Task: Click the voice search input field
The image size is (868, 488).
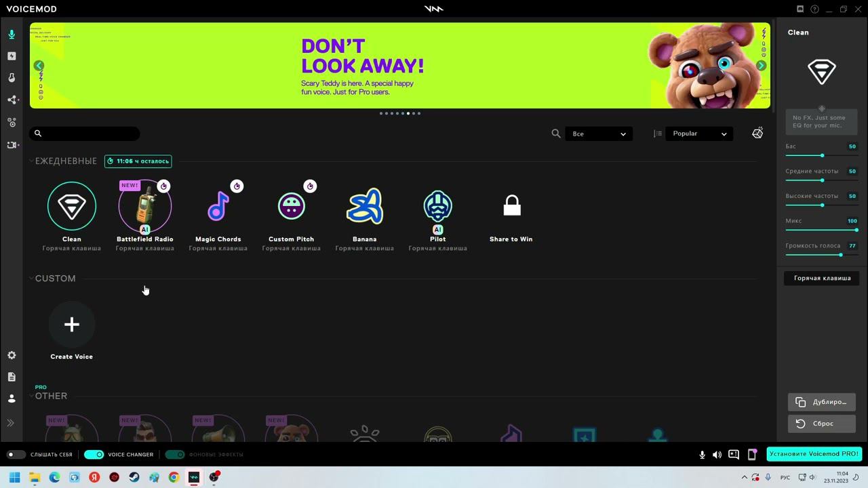Action: (85, 134)
